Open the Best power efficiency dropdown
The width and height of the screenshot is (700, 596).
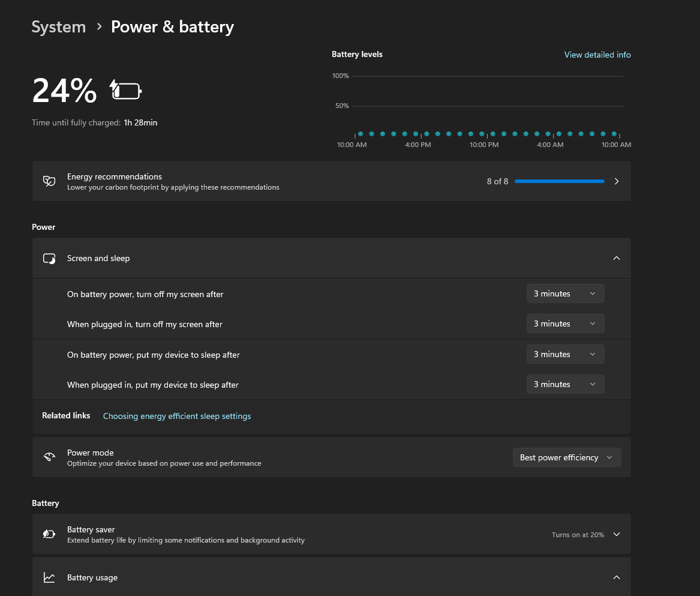566,457
